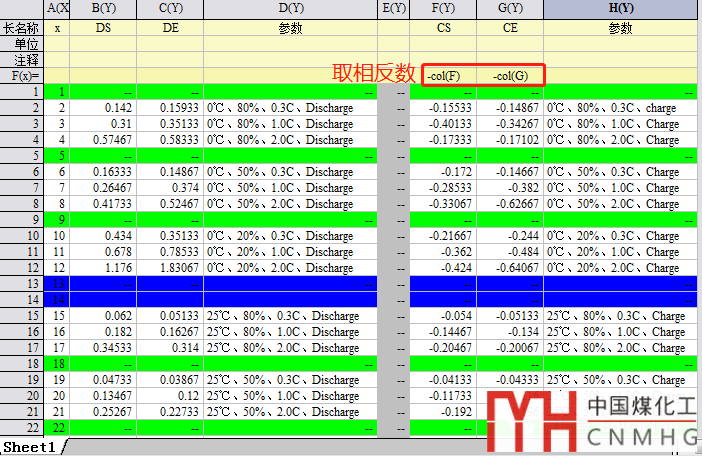Click cell with value 1.83067
The image size is (702, 457).
click(170, 267)
